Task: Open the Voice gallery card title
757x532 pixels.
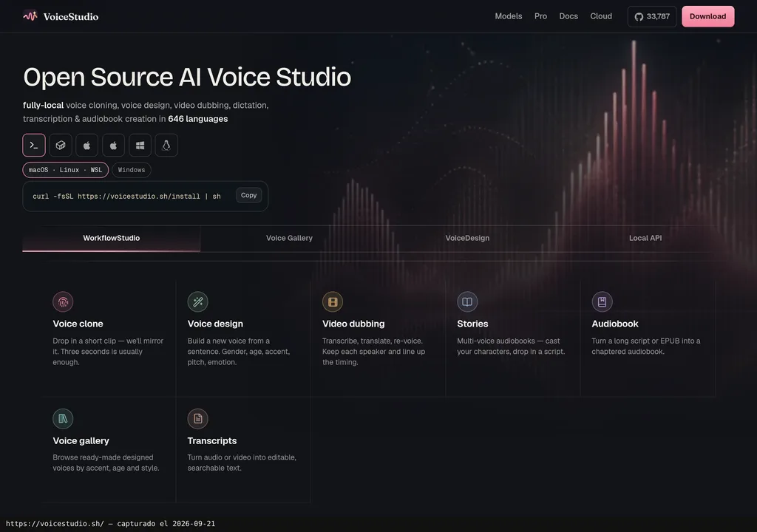Action: coord(81,441)
